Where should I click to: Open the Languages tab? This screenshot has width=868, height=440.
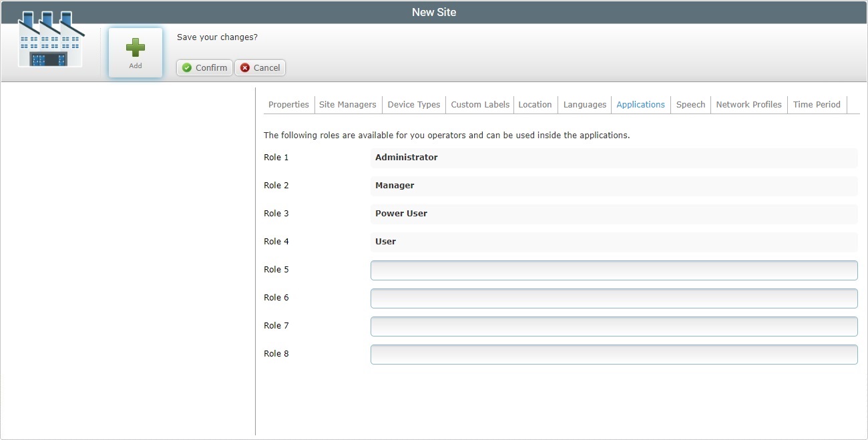click(584, 104)
